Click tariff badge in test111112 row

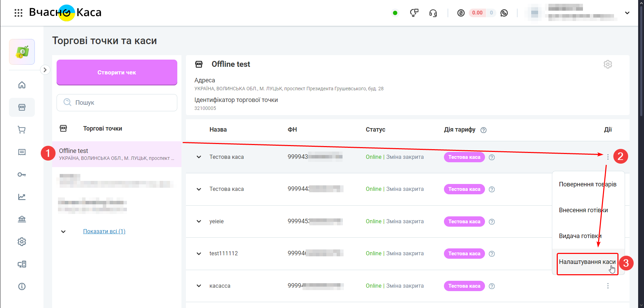464,254
